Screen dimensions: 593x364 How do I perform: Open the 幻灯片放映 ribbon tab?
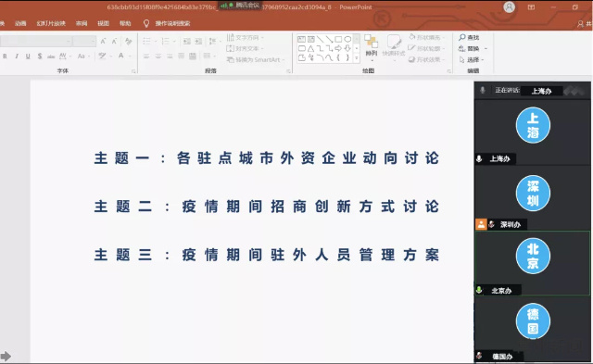(51, 23)
